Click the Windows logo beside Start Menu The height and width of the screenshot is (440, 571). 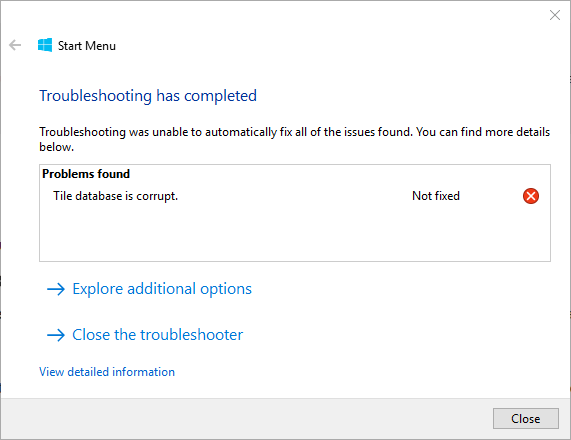click(x=45, y=45)
